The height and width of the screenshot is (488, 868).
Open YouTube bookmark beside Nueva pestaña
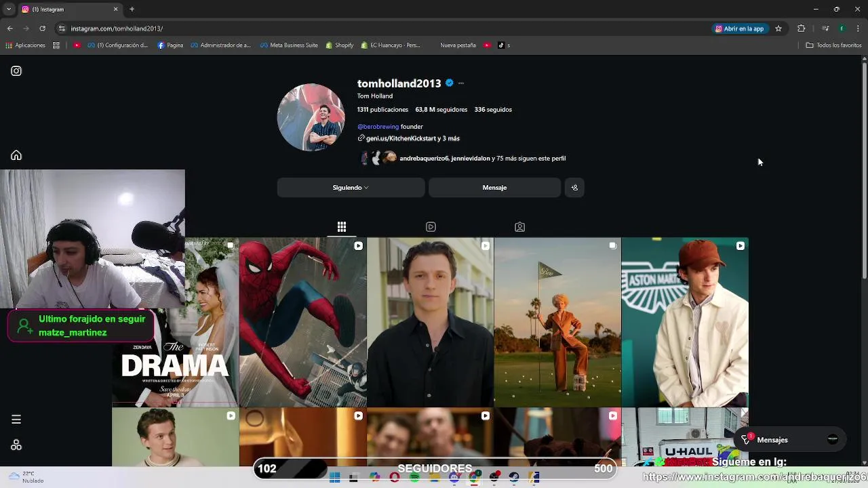point(486,45)
